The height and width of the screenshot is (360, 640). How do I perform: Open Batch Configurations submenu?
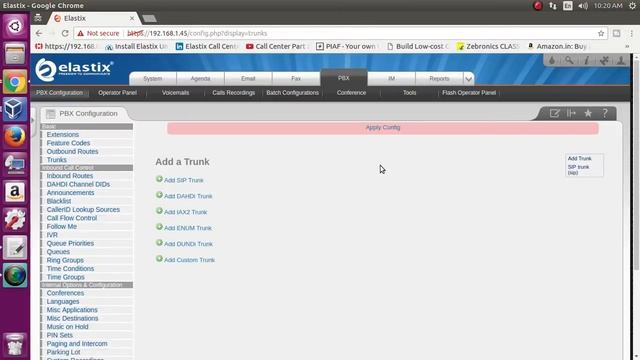(293, 93)
